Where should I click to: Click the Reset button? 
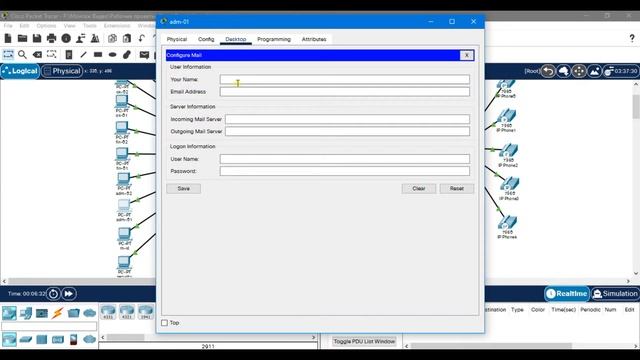pyautogui.click(x=457, y=189)
